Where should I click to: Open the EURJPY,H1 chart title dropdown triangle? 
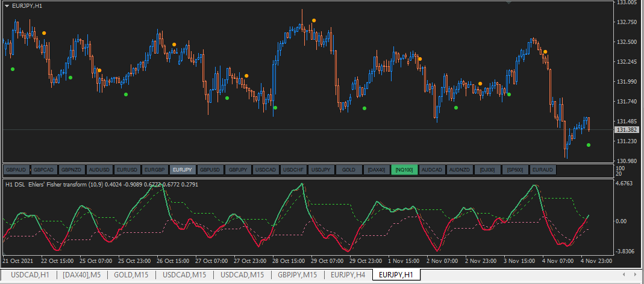[7, 5]
